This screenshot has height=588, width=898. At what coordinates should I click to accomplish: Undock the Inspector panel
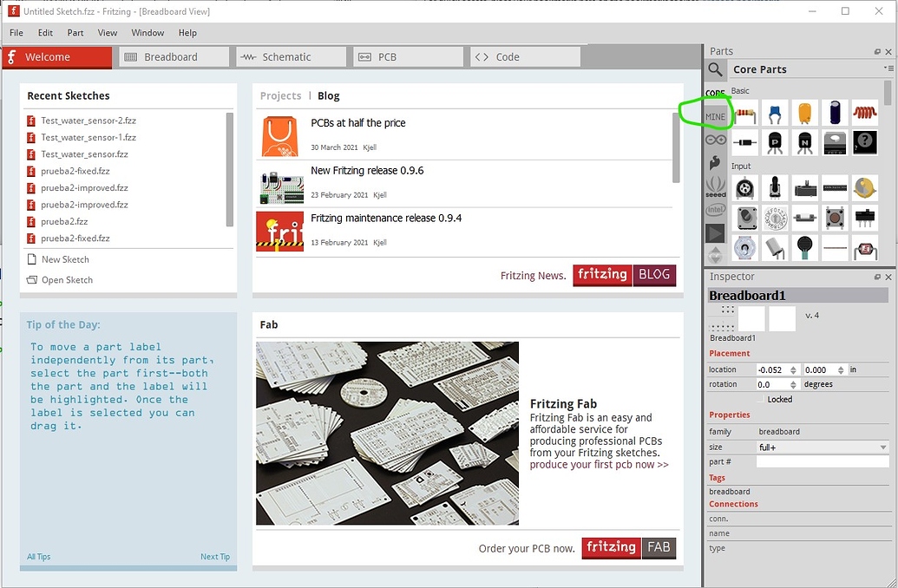click(x=877, y=277)
